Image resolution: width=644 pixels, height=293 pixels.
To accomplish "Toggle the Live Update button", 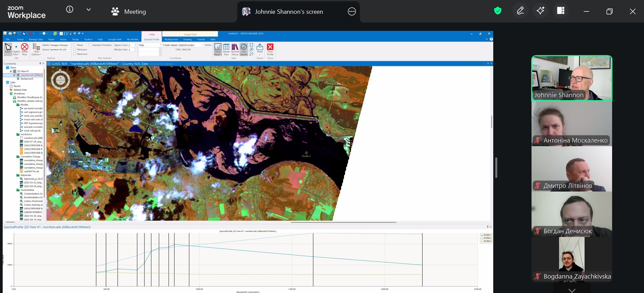I will click(x=244, y=49).
